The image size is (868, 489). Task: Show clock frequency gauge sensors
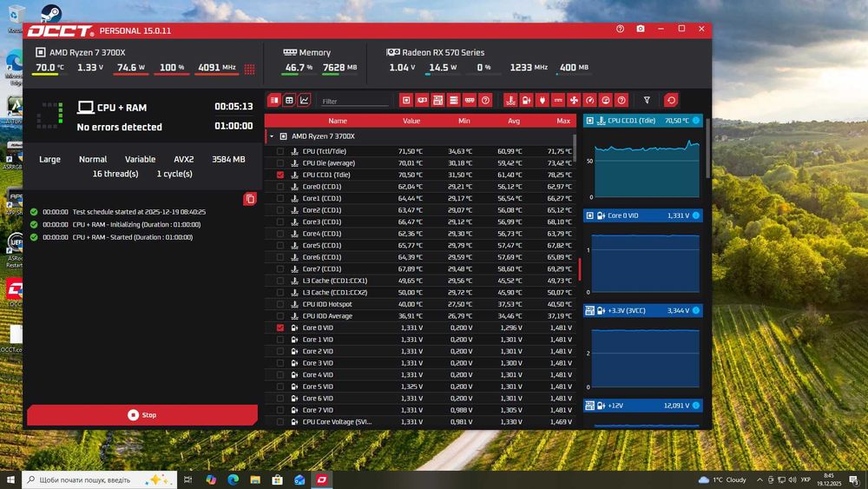(590, 100)
